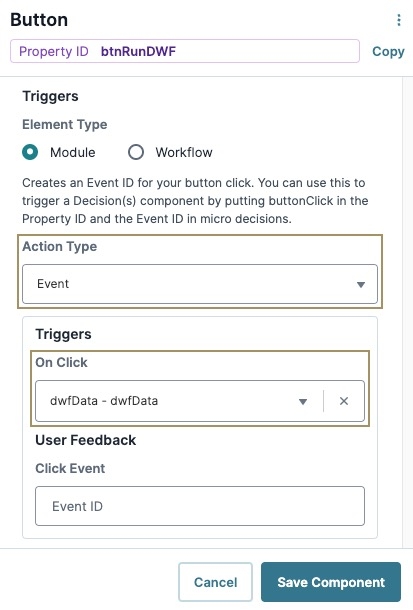
Task: Open the Event value in Action Type
Action: (200, 284)
